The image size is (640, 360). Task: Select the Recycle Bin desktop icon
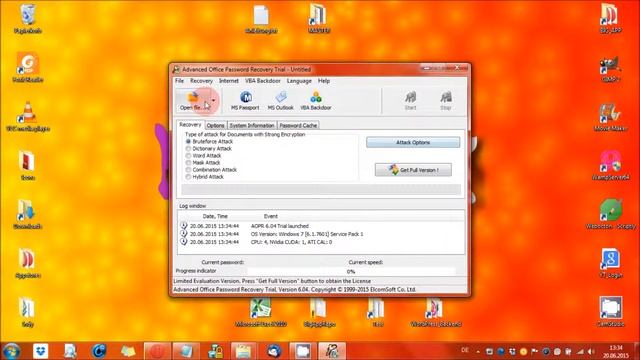point(28,18)
